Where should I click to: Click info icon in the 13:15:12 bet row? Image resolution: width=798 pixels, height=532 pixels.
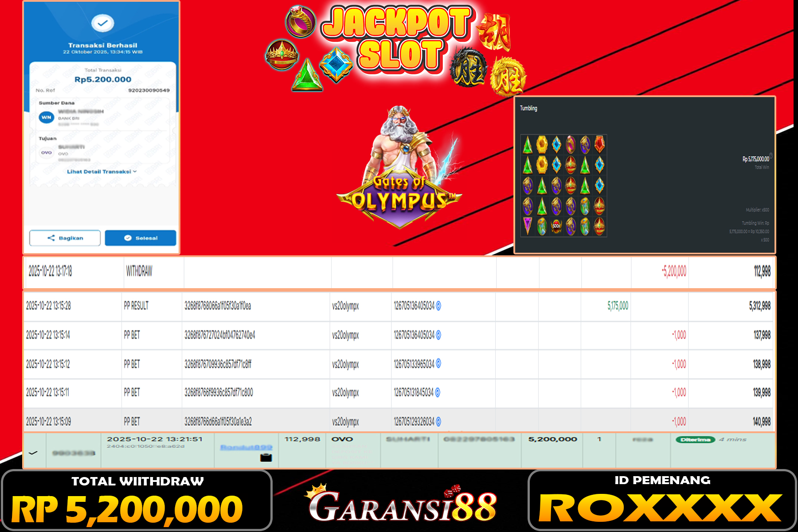coord(438,364)
